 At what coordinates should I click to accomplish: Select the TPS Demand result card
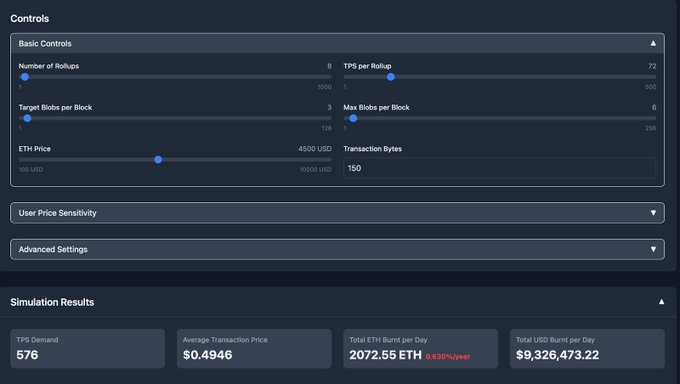point(88,348)
